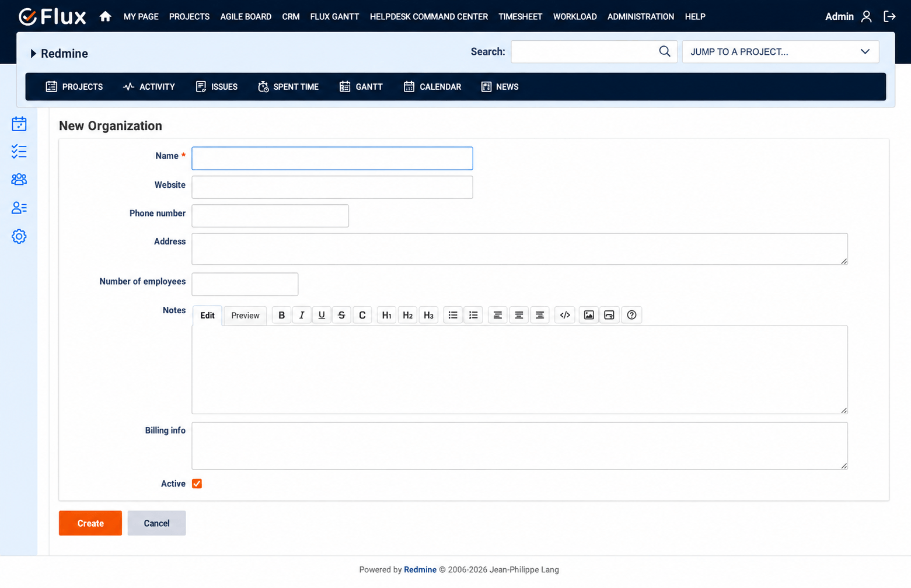
Task: Focus the Billing info text area
Action: click(x=519, y=446)
